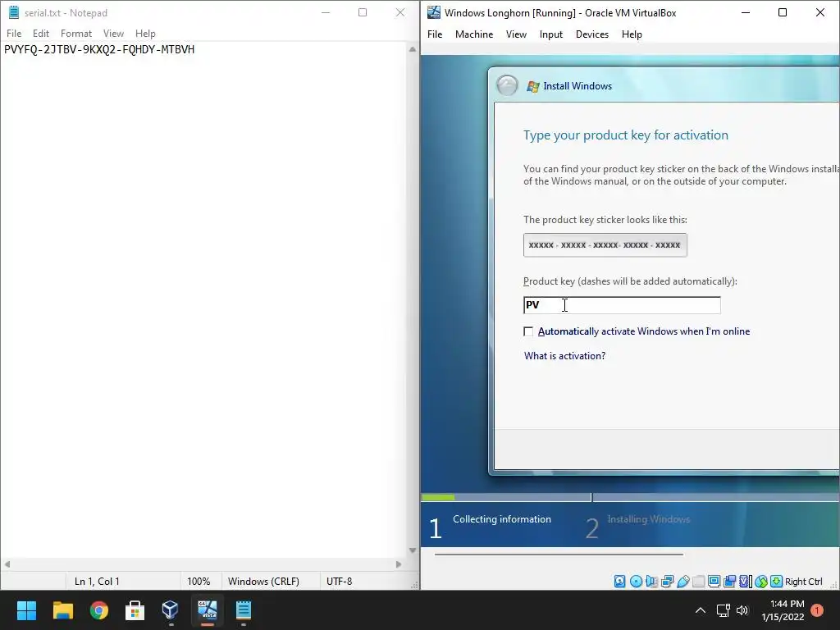Click the green setup progress bar

click(x=438, y=497)
